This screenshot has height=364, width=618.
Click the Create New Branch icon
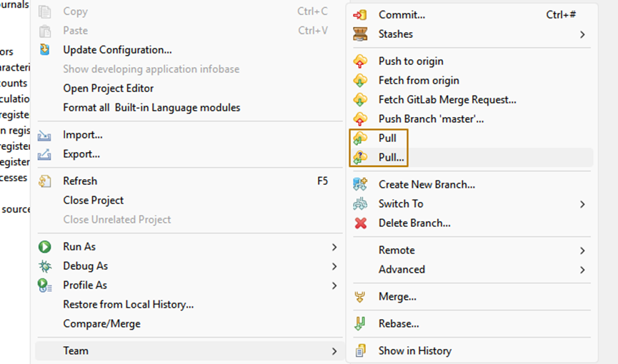(x=361, y=184)
